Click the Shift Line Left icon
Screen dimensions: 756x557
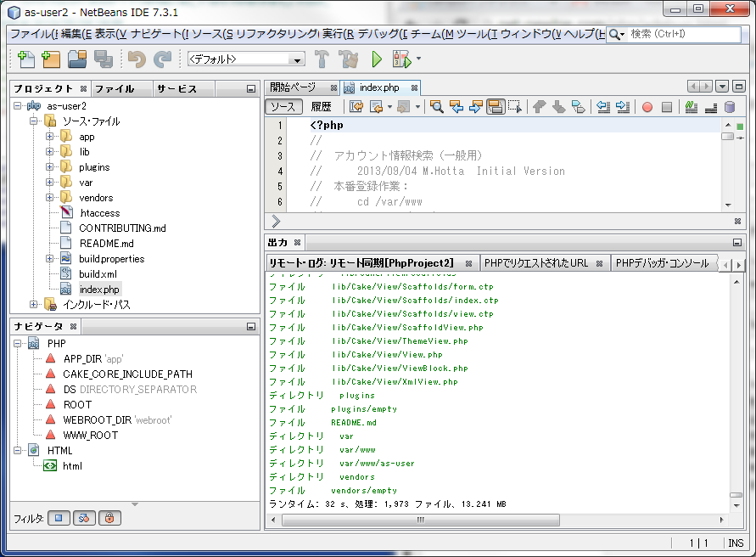pyautogui.click(x=602, y=107)
